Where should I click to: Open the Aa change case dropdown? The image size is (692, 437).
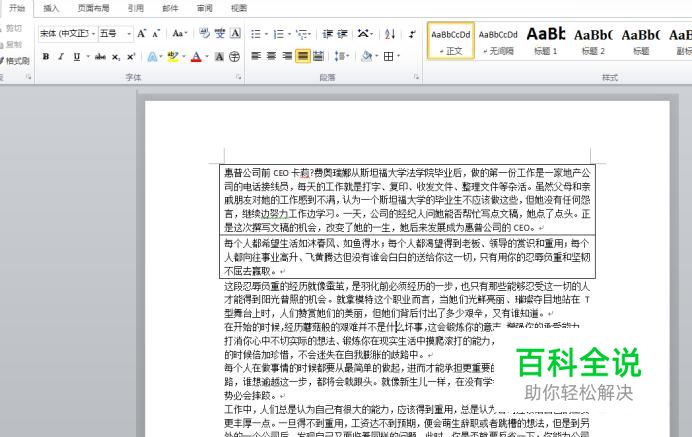click(180, 34)
